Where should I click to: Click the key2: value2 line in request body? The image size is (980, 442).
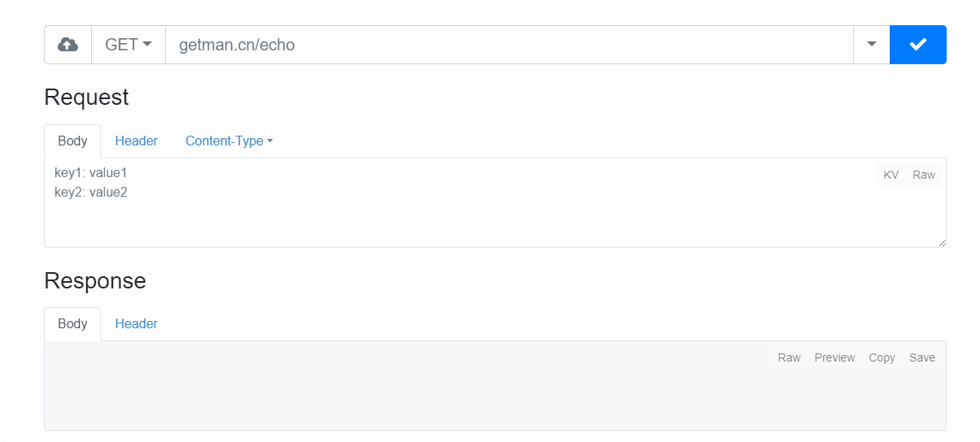(x=91, y=192)
